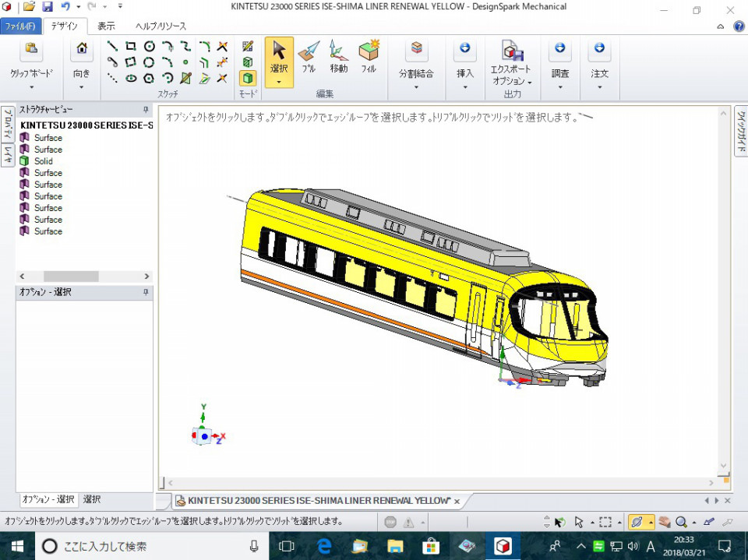Click the Undo arrow in quick access toolbar
Screen dimensions: 748x560
click(x=65, y=7)
